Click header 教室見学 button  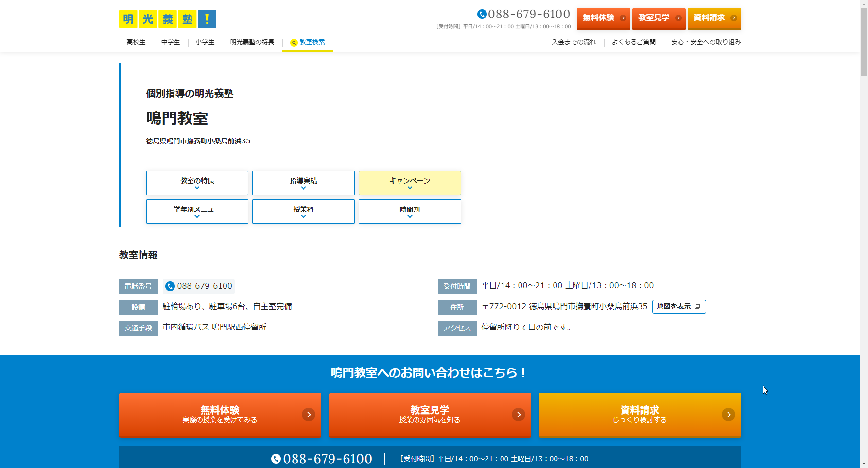(659, 18)
